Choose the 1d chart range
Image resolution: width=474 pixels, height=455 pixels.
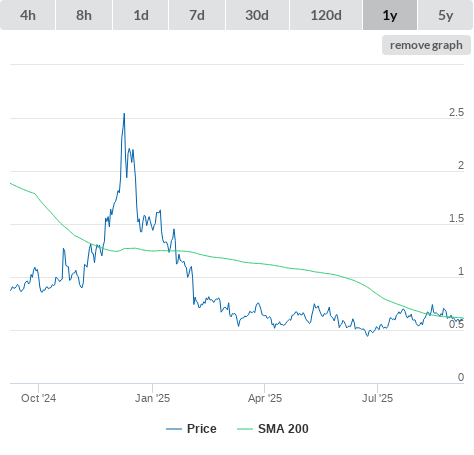pyautogui.click(x=141, y=15)
